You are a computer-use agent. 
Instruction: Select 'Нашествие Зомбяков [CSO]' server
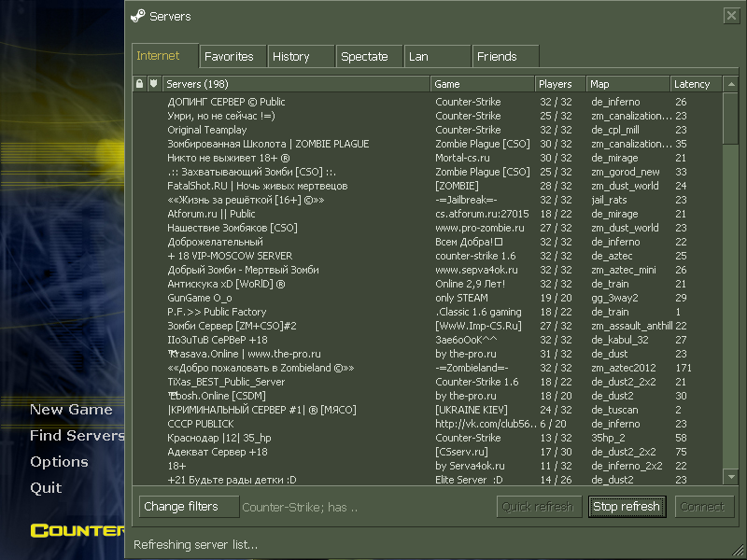click(428, 228)
